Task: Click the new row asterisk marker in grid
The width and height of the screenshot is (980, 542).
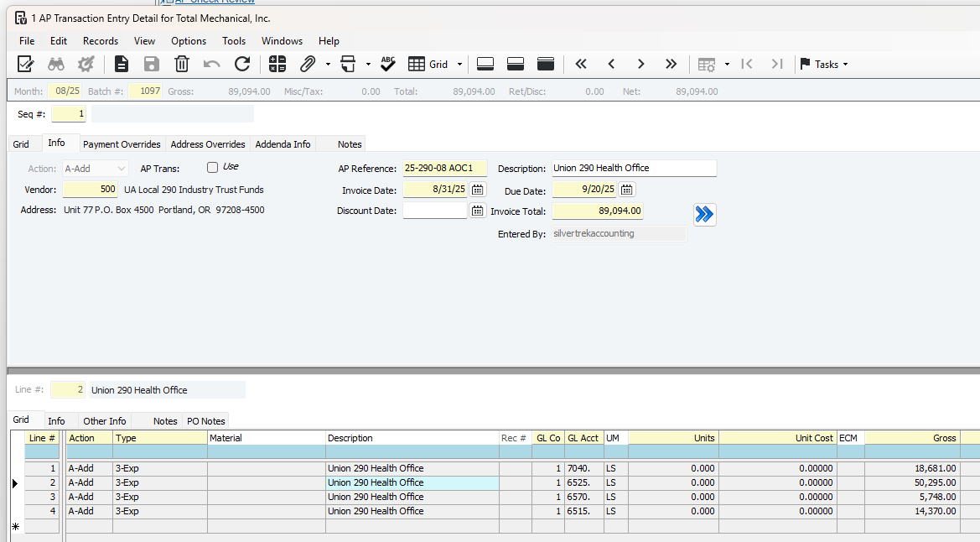Action: point(16,526)
